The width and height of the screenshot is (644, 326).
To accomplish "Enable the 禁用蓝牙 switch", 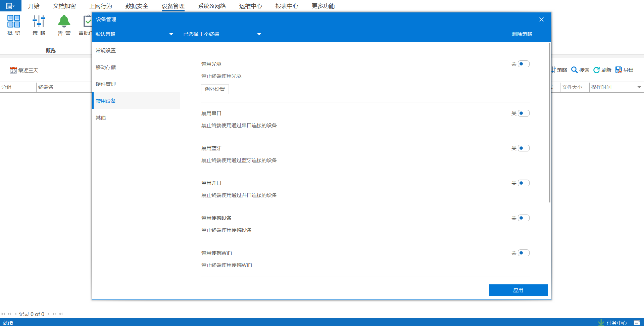I will click(523, 148).
